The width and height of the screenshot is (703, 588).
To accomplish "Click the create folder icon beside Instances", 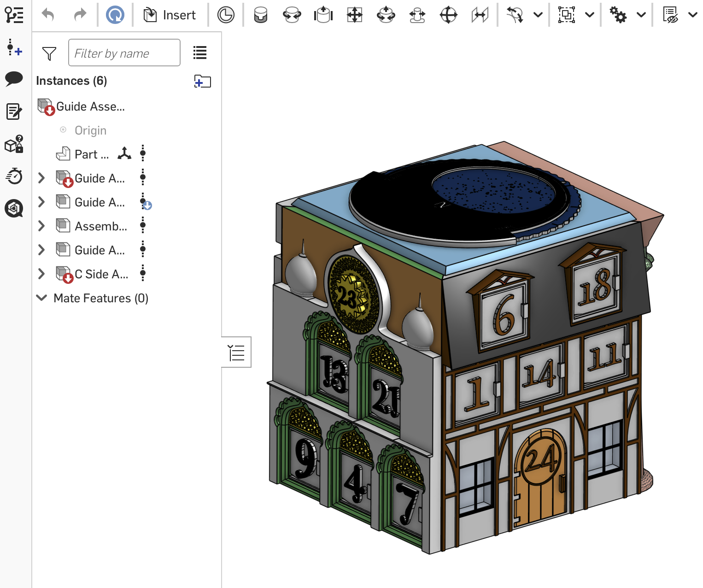I will 202,82.
